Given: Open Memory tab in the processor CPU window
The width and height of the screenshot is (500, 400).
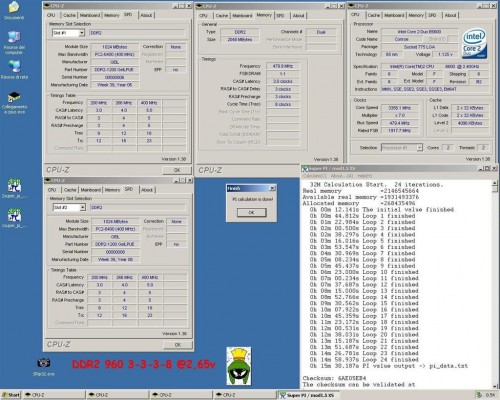Looking at the screenshot, I should (x=416, y=15).
